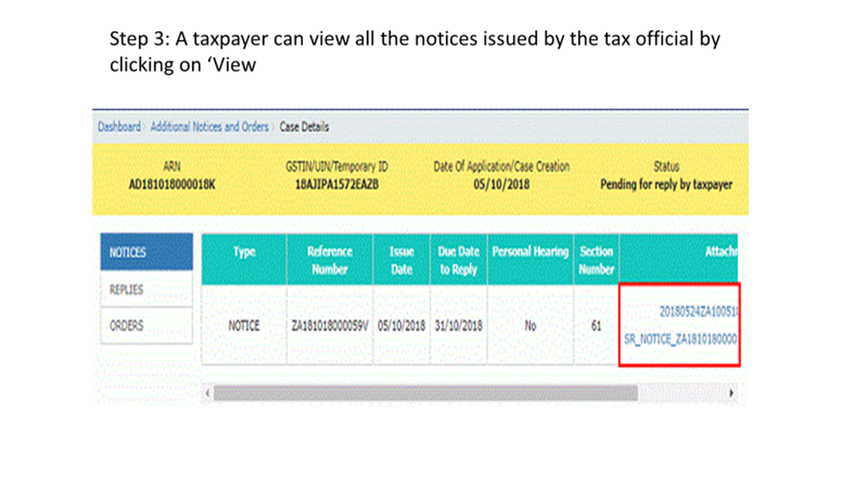Click the Issue Date column header
Image resolution: width=868 pixels, height=489 pixels.
coord(401,260)
